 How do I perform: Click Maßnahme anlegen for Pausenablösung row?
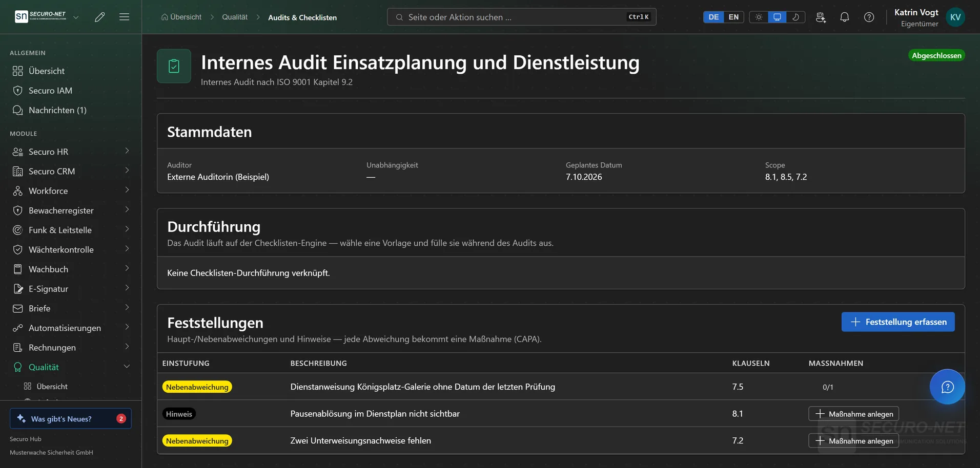pyautogui.click(x=853, y=414)
